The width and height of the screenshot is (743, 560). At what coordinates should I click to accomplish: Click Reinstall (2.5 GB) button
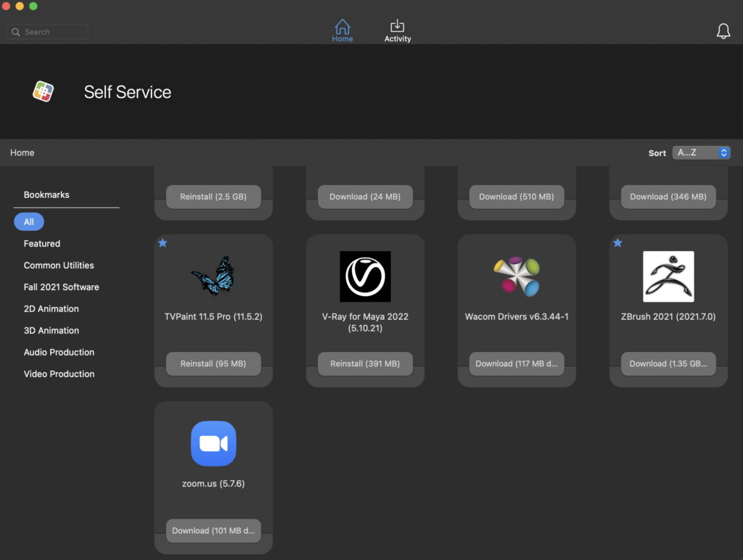(213, 197)
